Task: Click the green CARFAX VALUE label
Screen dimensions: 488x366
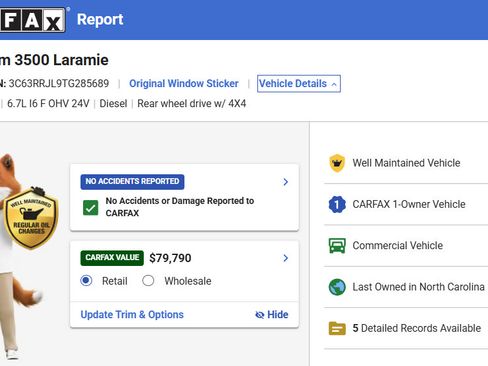Action: (x=112, y=258)
